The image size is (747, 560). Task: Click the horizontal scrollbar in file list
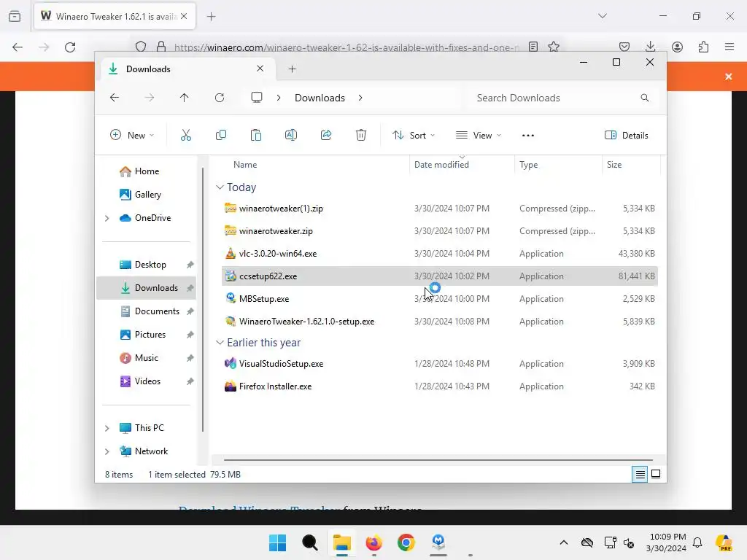(x=438, y=460)
